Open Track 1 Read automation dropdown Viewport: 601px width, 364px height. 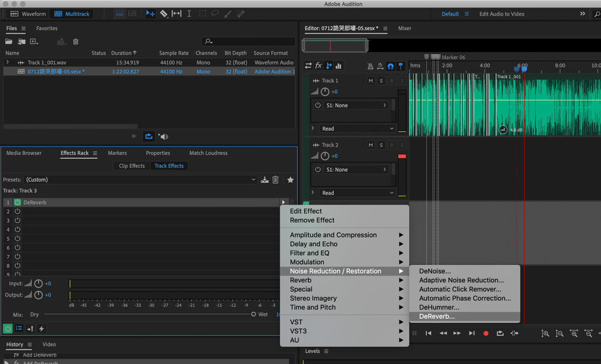click(357, 129)
